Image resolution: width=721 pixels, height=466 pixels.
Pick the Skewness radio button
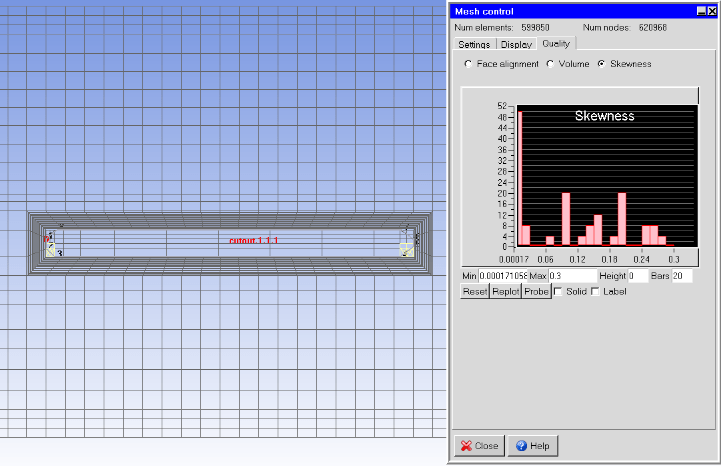point(601,64)
